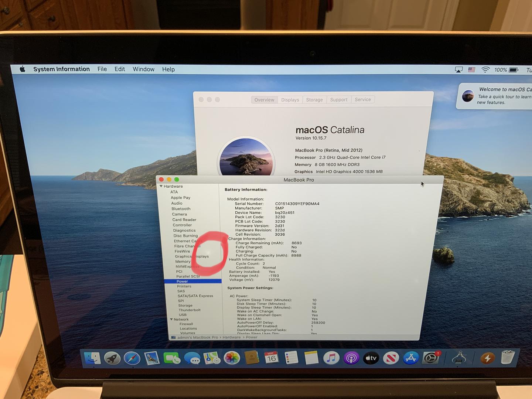Select the highlighted Power item in the sidebar
532x399 pixels.
point(193,282)
